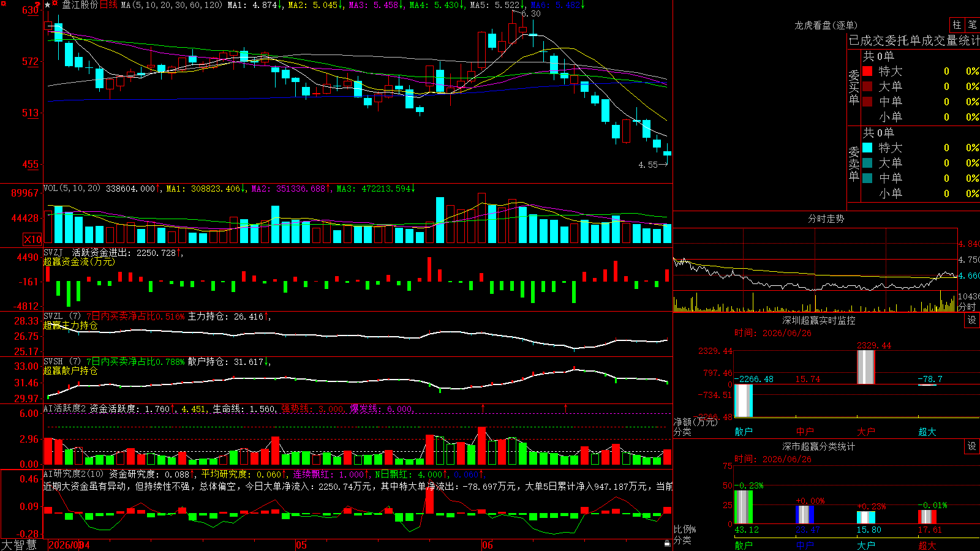Click the AI活跃度2 indicator name
The image size is (980, 551).
point(65,408)
